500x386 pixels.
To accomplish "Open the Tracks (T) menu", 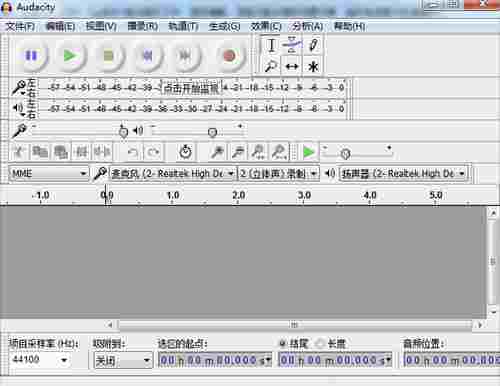I will [183, 26].
